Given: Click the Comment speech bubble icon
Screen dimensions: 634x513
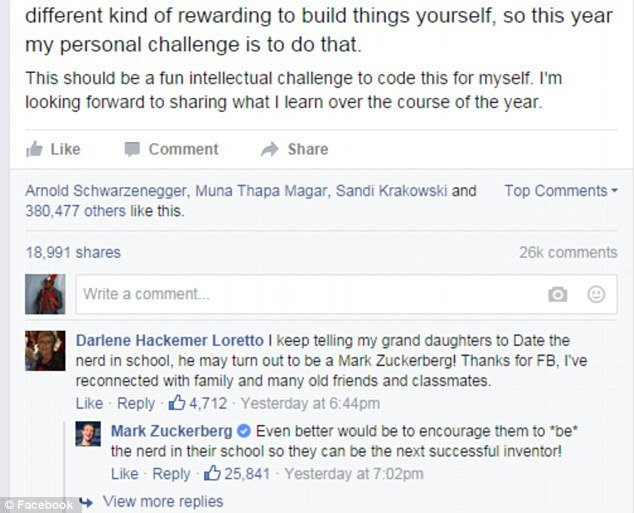Looking at the screenshot, I should tap(132, 149).
